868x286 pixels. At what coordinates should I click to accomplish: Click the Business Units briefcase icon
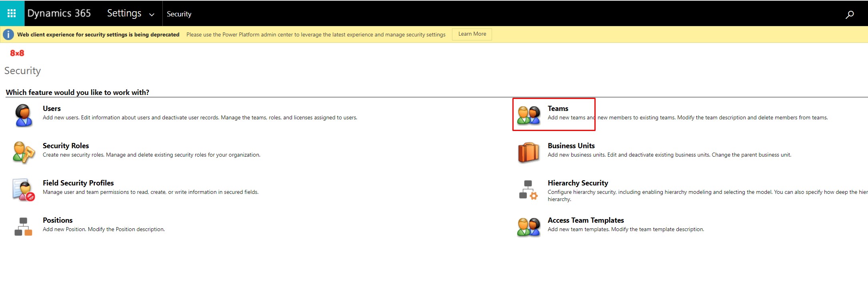click(528, 153)
